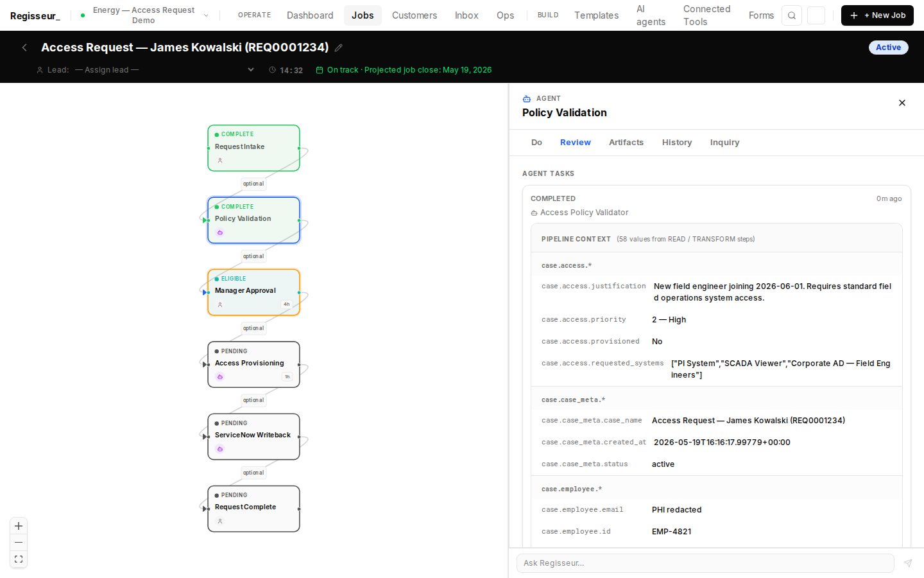Click the COMPLETED task status label
The image size is (924, 578).
point(553,198)
